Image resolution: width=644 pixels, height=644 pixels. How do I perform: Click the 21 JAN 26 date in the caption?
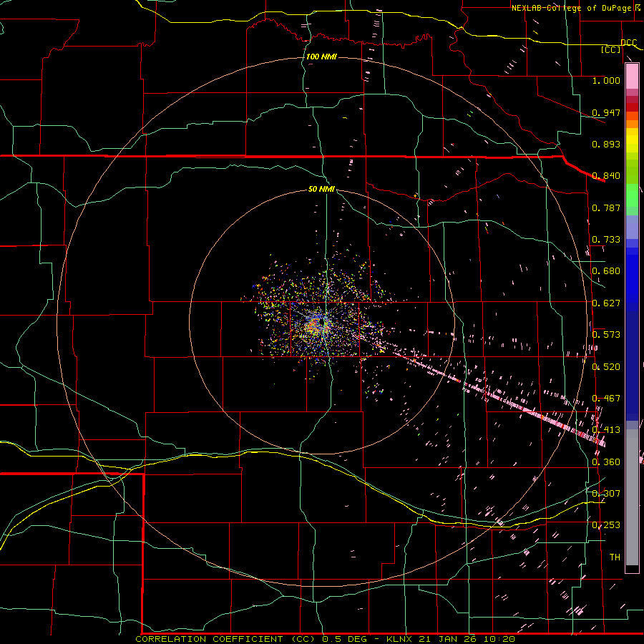coord(448,639)
